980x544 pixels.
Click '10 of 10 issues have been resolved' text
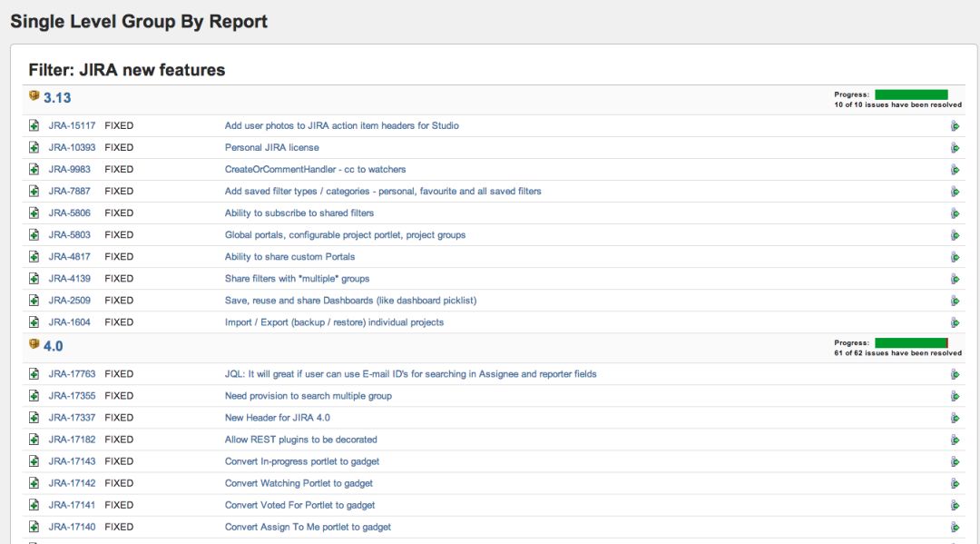coord(898,105)
